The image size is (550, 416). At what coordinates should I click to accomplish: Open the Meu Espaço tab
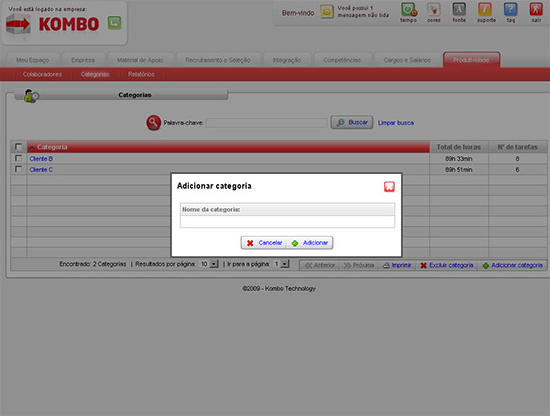click(33, 60)
